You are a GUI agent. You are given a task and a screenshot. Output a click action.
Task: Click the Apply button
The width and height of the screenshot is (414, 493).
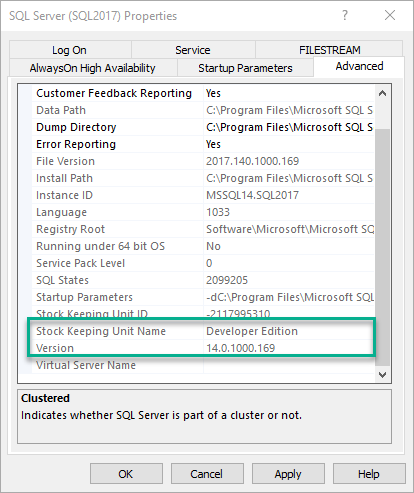coord(288,473)
